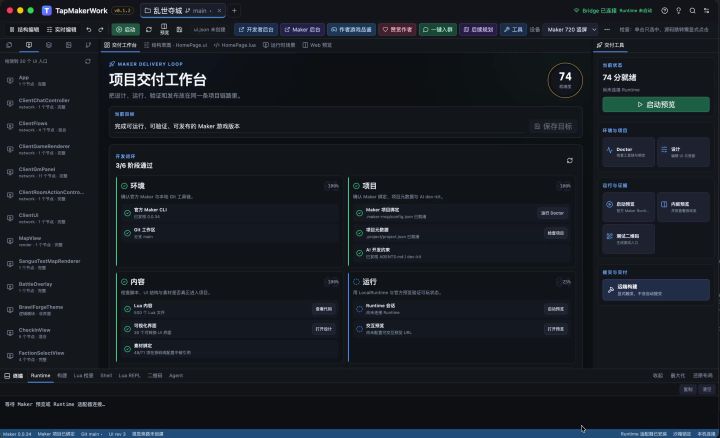This screenshot has width=720, height=438.
Task: Refresh the UI entries list in the sidebar
Action: (88, 61)
